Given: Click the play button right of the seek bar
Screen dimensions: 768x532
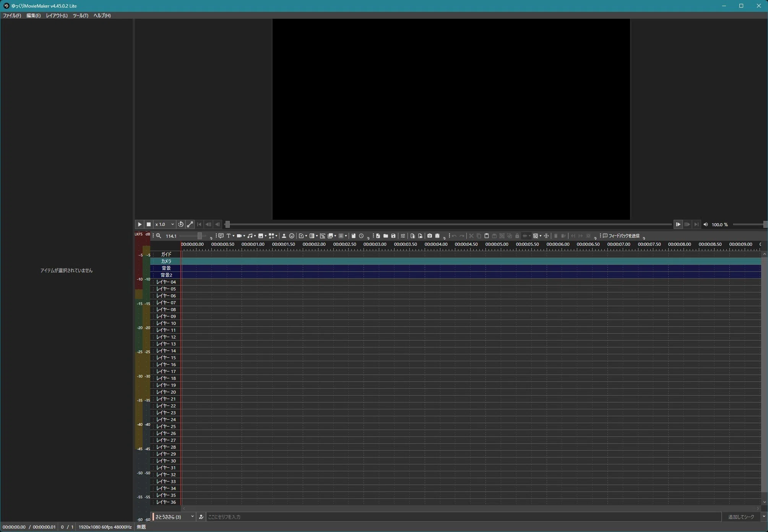Looking at the screenshot, I should [678, 224].
